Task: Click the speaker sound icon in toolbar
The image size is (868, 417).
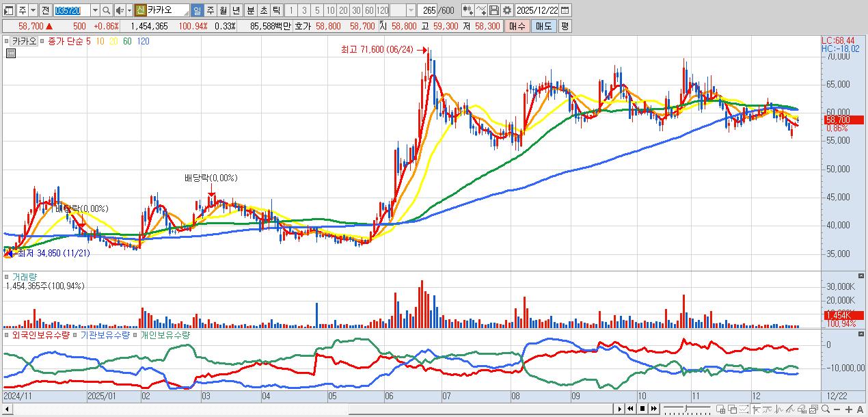Action: point(119,10)
